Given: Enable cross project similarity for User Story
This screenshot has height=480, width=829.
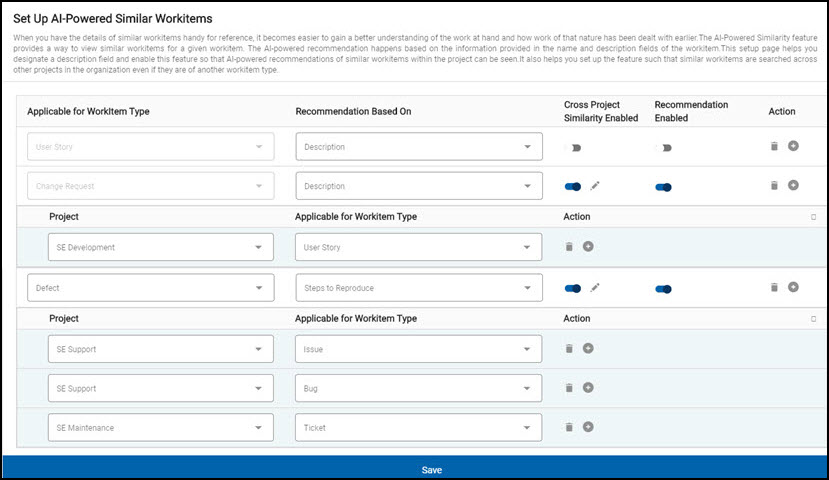Looking at the screenshot, I should pos(573,147).
